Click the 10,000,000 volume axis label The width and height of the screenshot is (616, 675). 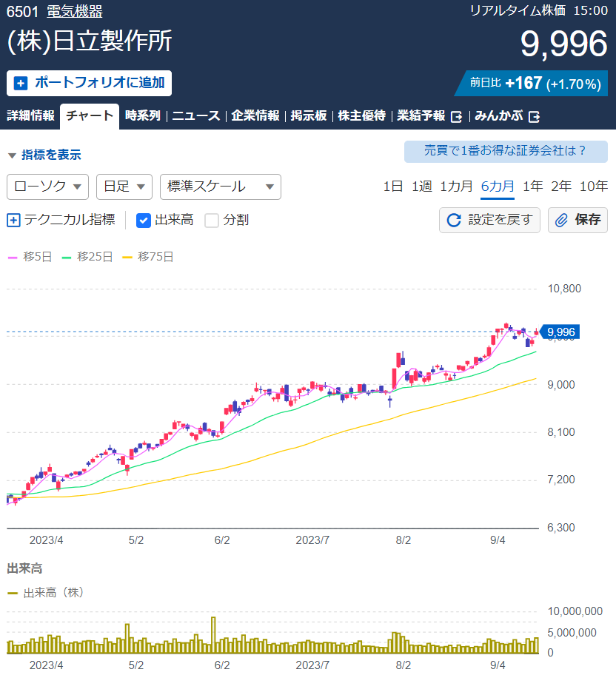[x=575, y=611]
